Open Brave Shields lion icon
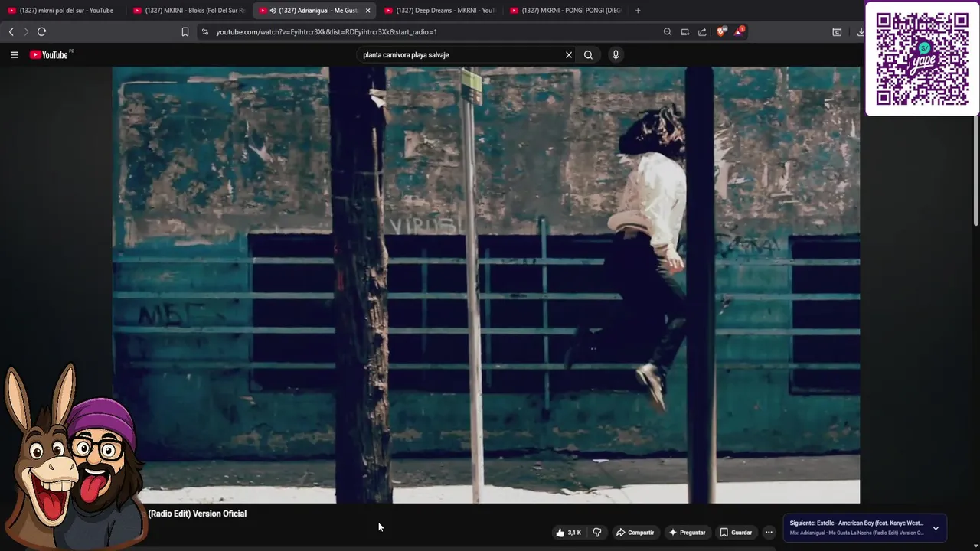 (720, 31)
